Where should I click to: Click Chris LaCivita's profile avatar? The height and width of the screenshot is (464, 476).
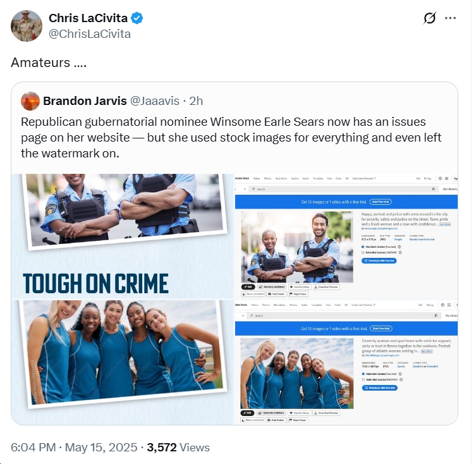[27, 26]
